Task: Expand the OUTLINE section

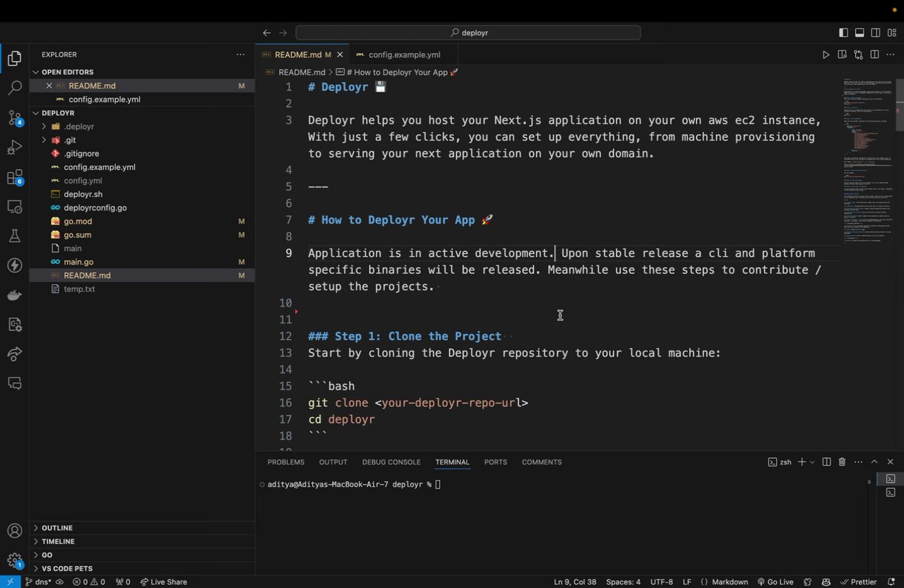Action: click(x=36, y=528)
